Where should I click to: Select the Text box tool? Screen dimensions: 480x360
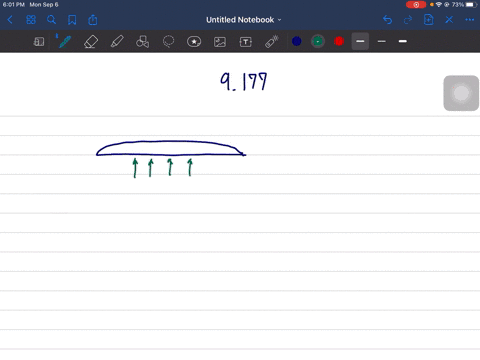(x=246, y=42)
